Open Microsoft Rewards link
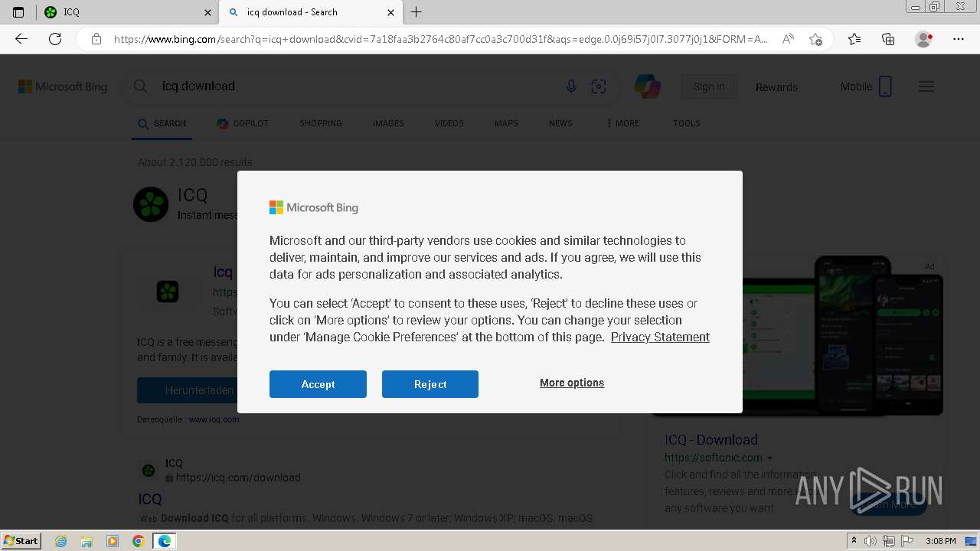Screen dimensions: 980x551 (776, 87)
